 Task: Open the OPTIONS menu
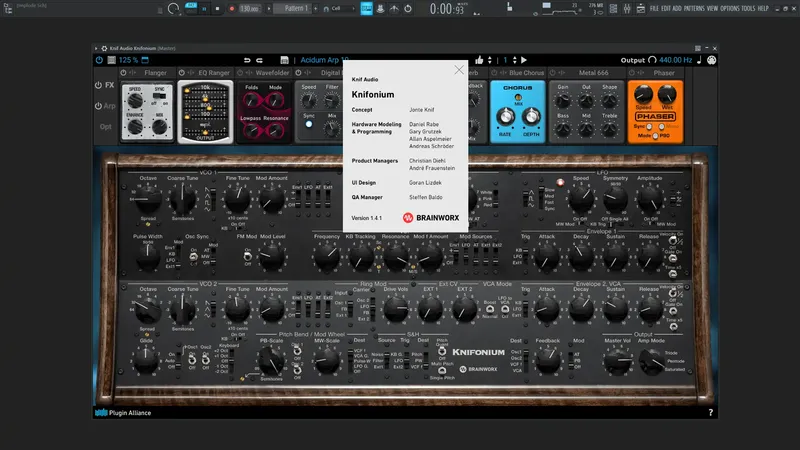pyautogui.click(x=730, y=9)
